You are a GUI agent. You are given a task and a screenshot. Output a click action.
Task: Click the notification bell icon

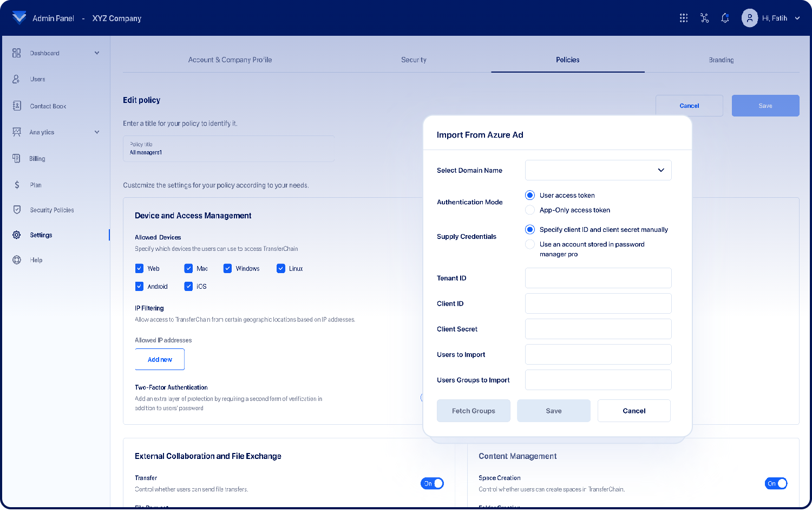pyautogui.click(x=725, y=18)
